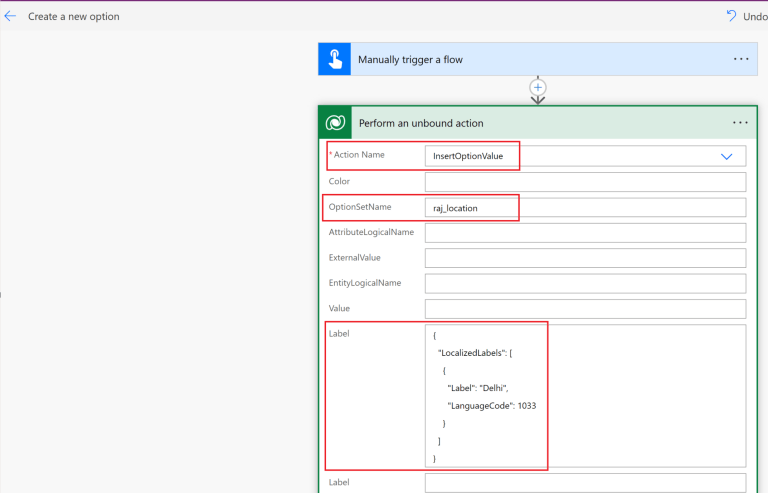
Task: Select the EntityLogicalName input field
Action: (585, 283)
